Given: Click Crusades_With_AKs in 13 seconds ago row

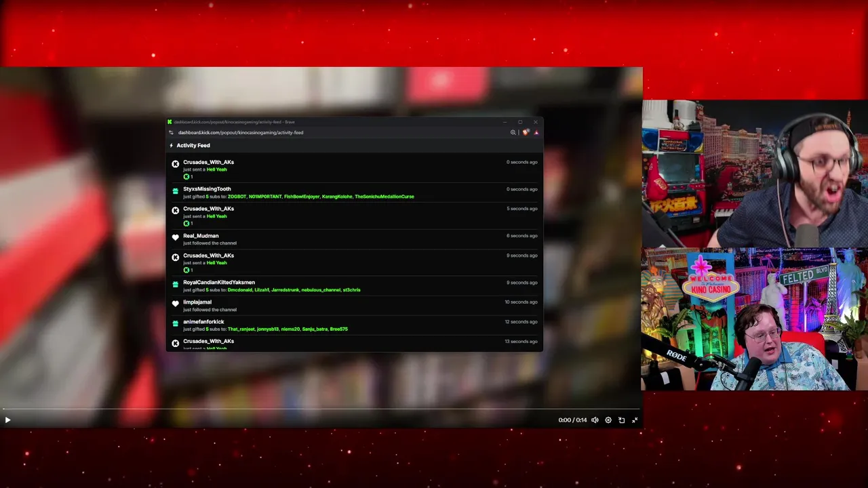Looking at the screenshot, I should coord(208,341).
